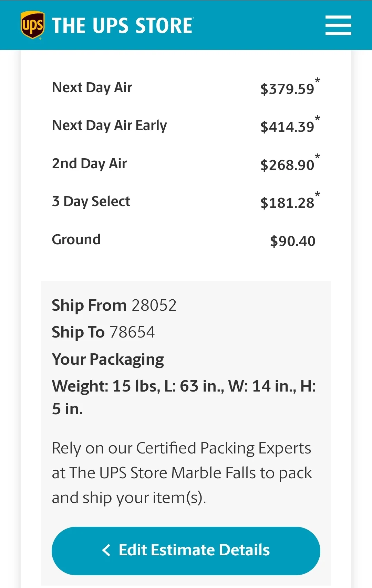Select the Next Day Air Early option
The height and width of the screenshot is (588, 372).
(x=109, y=126)
